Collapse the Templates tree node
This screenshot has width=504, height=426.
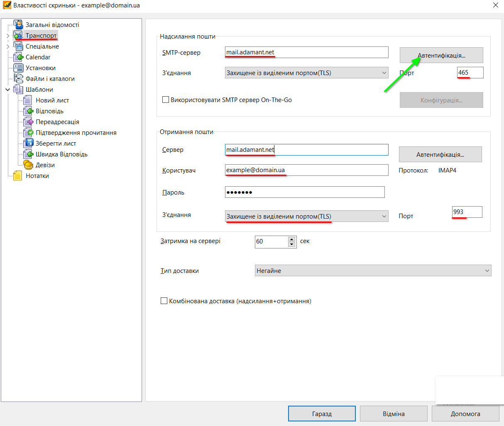pos(8,90)
